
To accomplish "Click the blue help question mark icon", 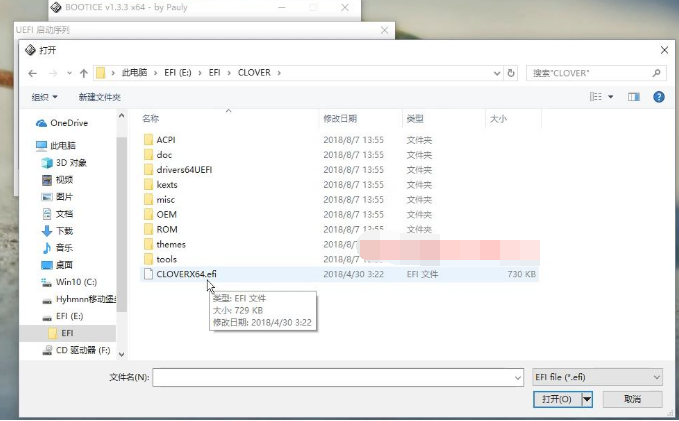I will (x=659, y=97).
